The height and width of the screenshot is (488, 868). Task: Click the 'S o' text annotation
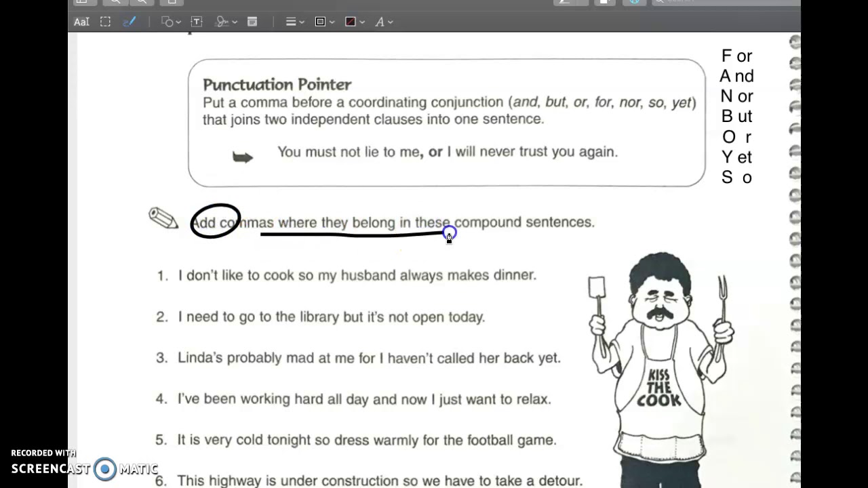[x=736, y=178]
